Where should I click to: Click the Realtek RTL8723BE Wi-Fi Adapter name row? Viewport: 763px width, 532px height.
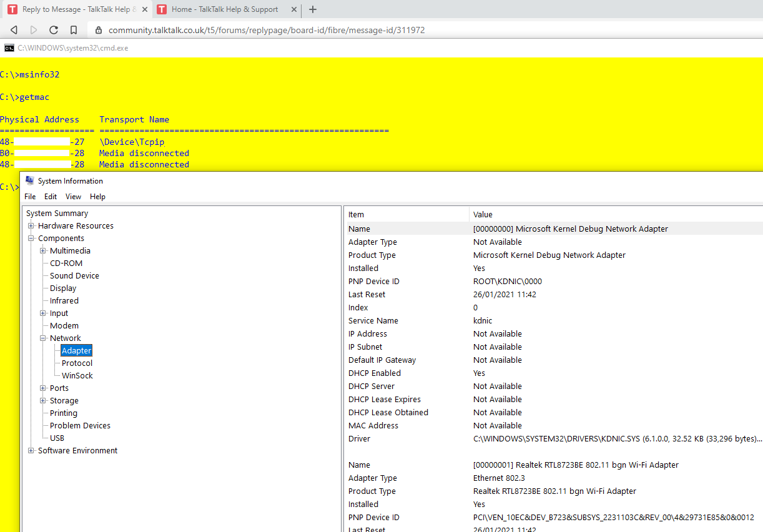pyautogui.click(x=554, y=465)
